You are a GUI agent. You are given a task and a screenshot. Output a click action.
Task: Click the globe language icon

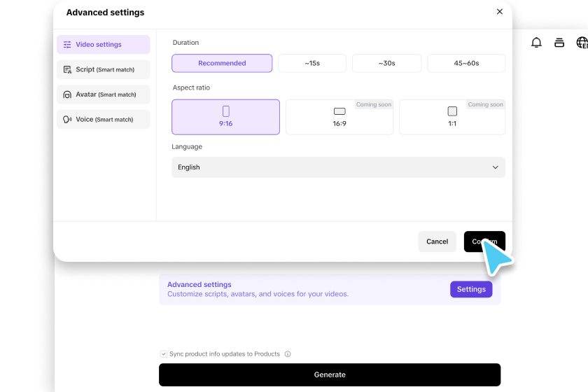[582, 43]
